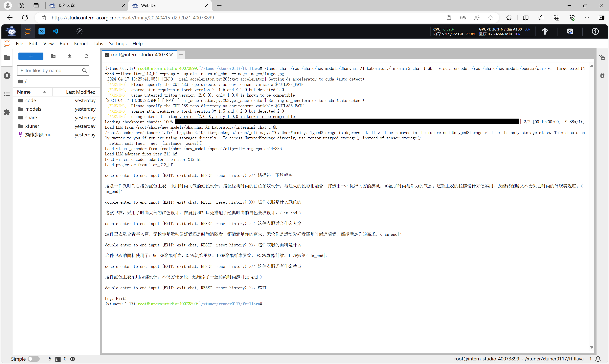Click the browser profile avatar
609x364 pixels.
(x=8, y=5)
